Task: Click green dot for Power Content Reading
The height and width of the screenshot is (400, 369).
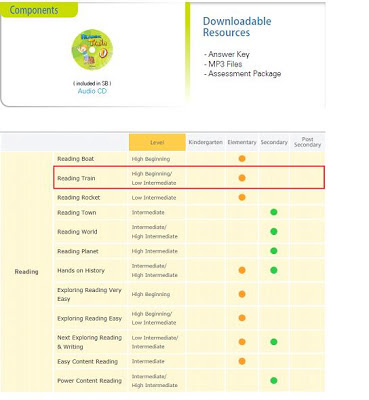Action: pos(274,380)
